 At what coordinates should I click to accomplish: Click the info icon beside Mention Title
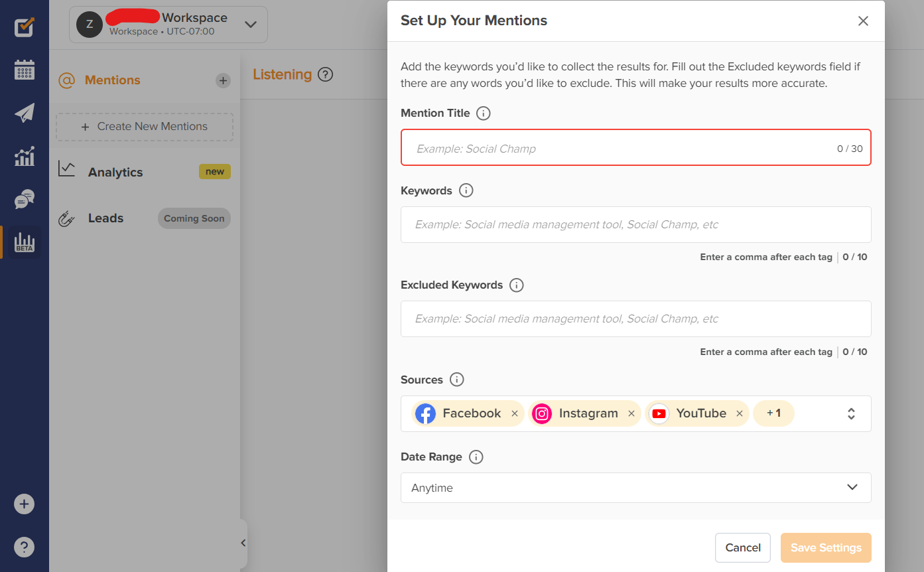[484, 113]
